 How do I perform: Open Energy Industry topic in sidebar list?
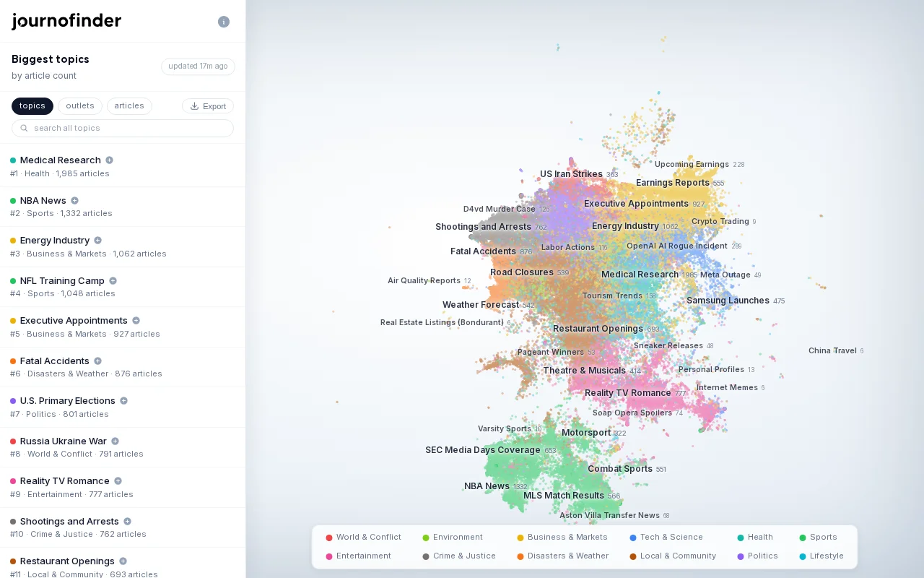click(123, 247)
